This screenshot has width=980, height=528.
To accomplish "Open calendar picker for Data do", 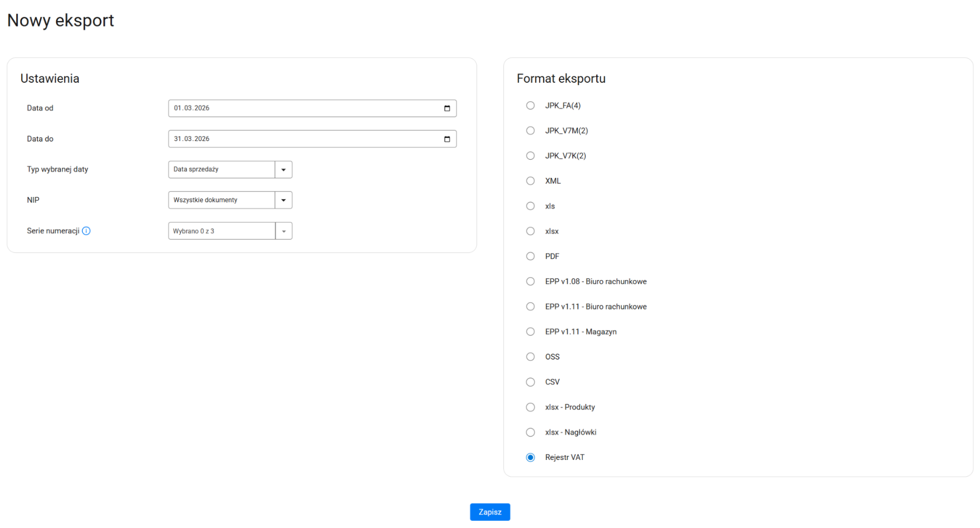I will click(x=447, y=139).
